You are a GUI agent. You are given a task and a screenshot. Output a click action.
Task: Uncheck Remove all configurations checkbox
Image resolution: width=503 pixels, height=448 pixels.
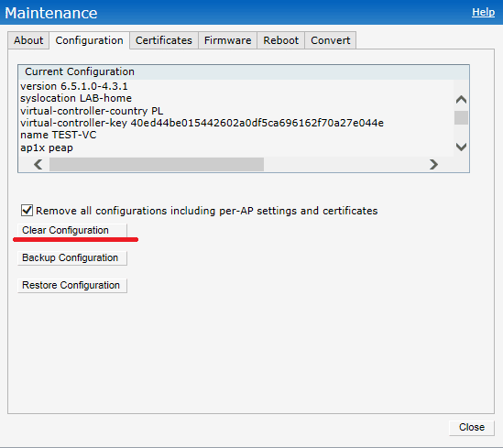coord(27,211)
